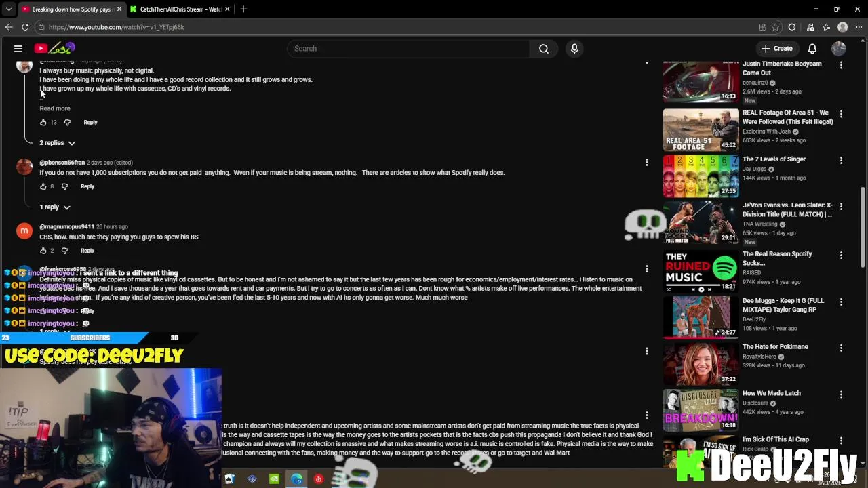The height and width of the screenshot is (488, 868).
Task: Open the red circular taskbar app
Action: [319, 479]
